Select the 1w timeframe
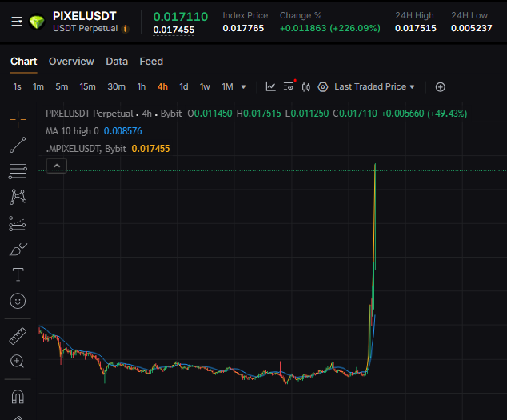 click(x=205, y=86)
